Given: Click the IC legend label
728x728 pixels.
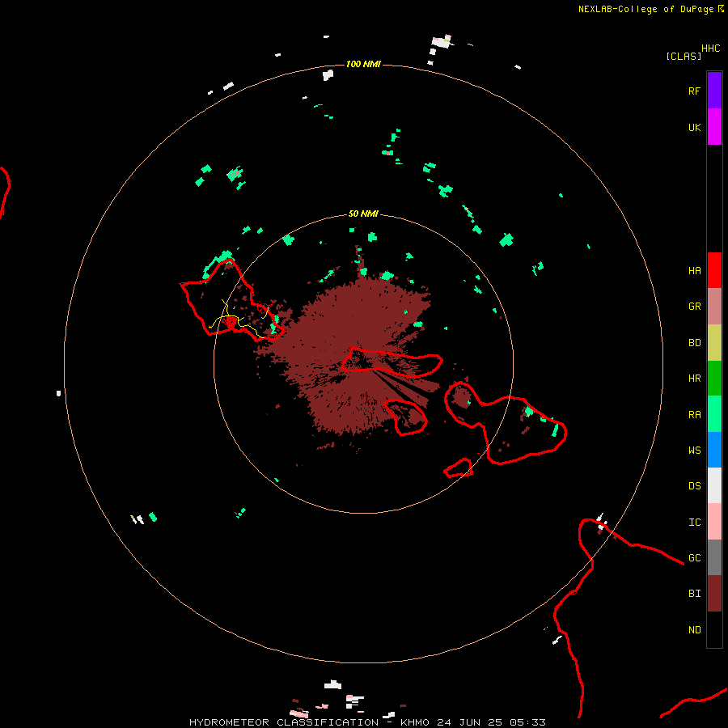Looking at the screenshot, I should (694, 523).
